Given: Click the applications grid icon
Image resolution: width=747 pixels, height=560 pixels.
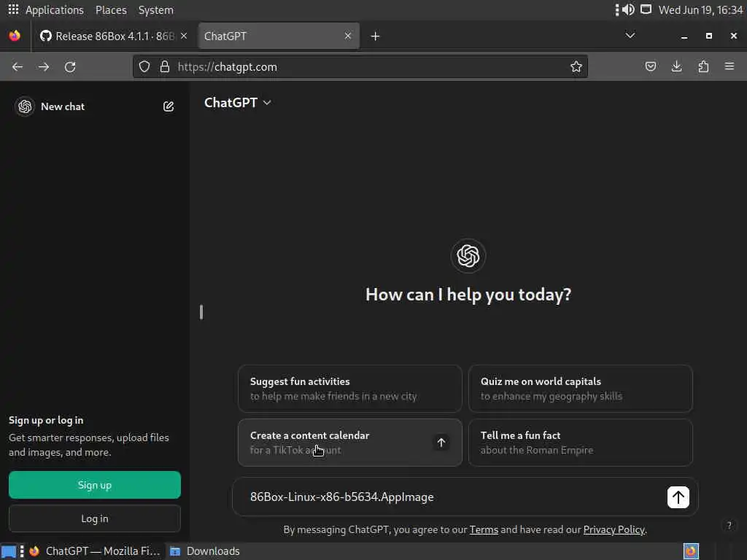Looking at the screenshot, I should click(13, 9).
